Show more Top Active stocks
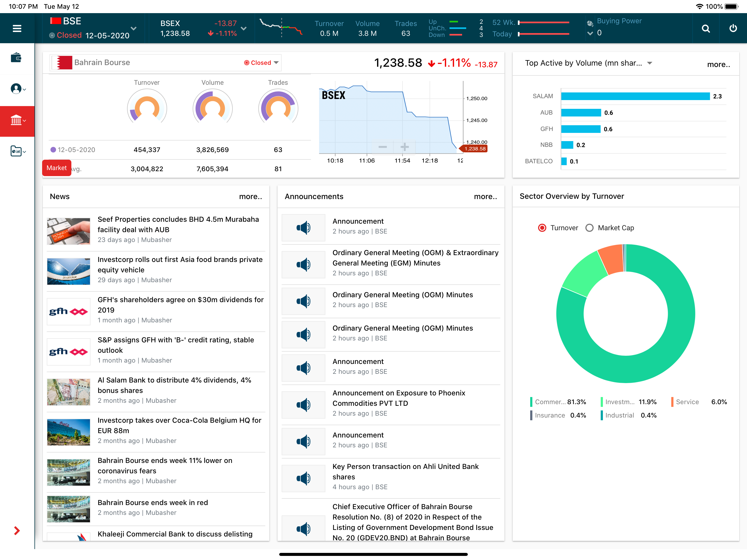 click(x=718, y=64)
